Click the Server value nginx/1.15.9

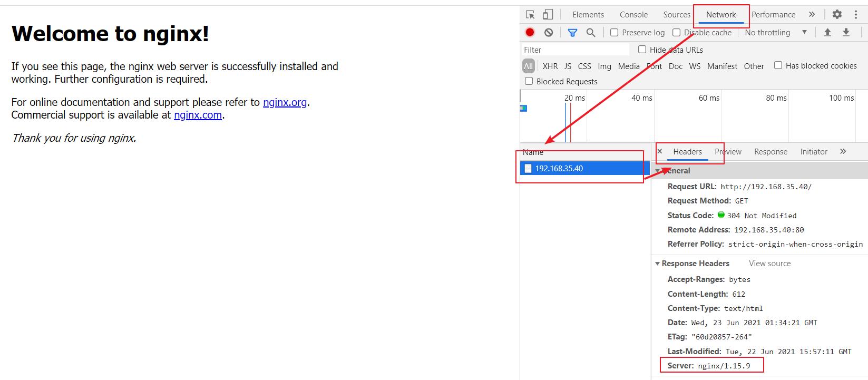[x=724, y=366]
